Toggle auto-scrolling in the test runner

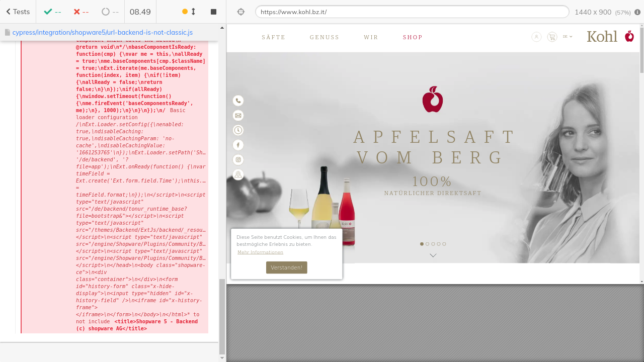(x=189, y=12)
